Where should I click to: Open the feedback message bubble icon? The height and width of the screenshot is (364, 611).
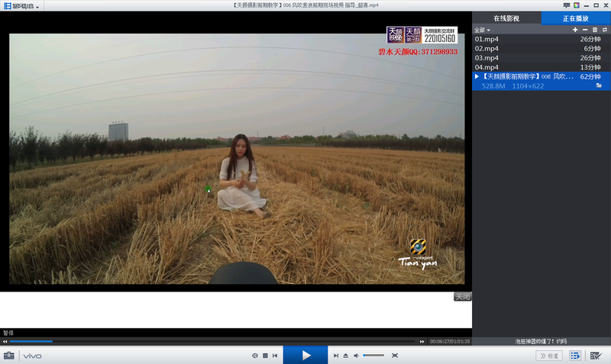click(567, 5)
